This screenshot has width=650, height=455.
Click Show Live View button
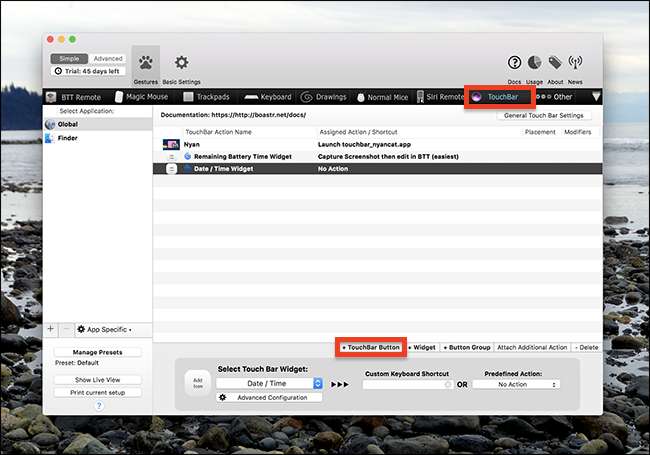pyautogui.click(x=97, y=380)
